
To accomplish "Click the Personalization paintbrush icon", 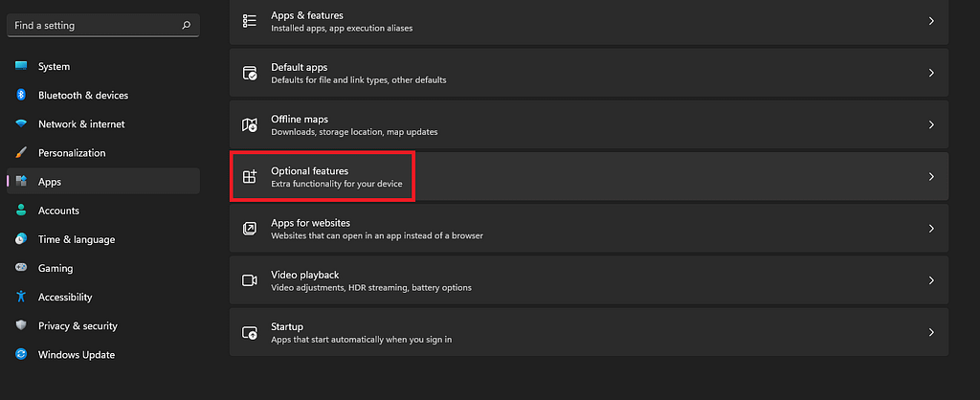I will [21, 152].
